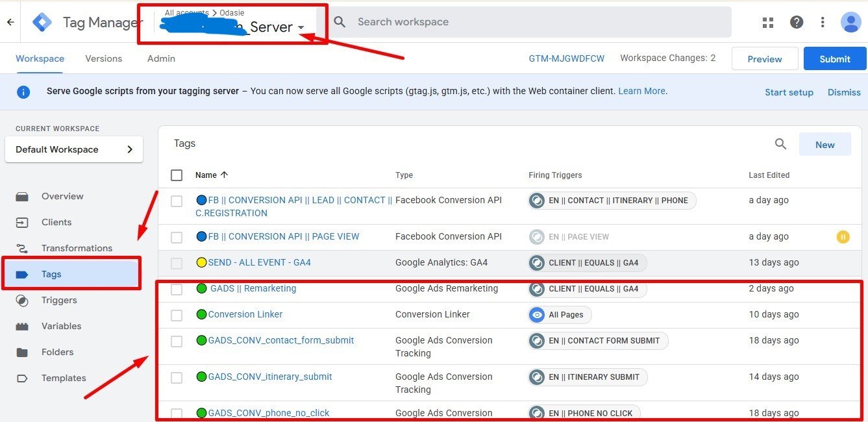Go back using the arrow beside Tag Manager
Screen dimensions: 868x422
10,22
